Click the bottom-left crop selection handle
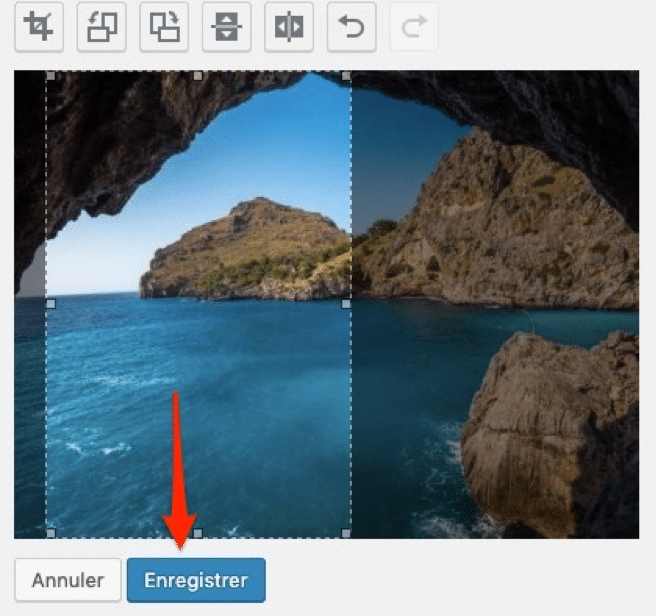The image size is (656, 616). (51, 533)
